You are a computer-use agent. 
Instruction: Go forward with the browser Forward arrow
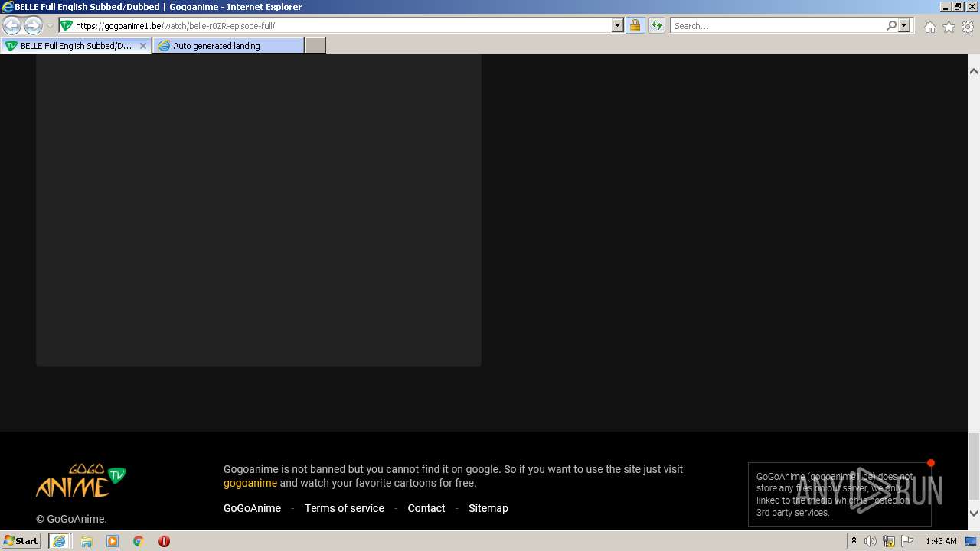pyautogui.click(x=33, y=25)
